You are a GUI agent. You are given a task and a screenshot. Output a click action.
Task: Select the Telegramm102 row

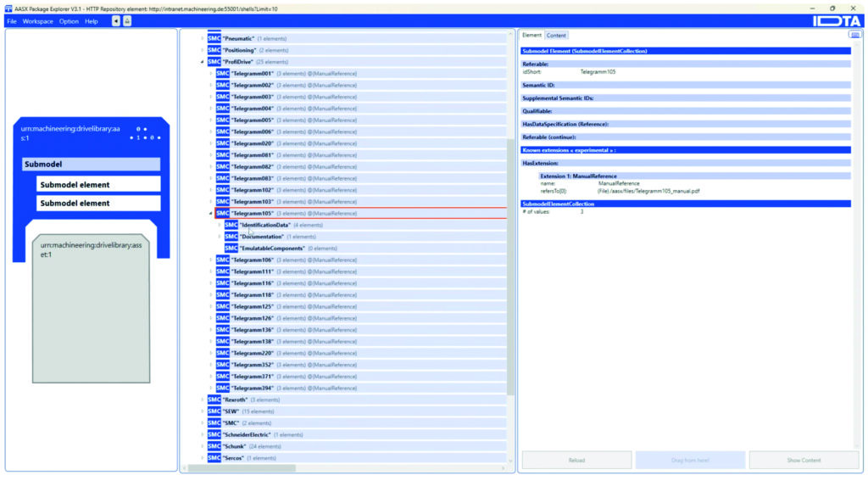361,189
